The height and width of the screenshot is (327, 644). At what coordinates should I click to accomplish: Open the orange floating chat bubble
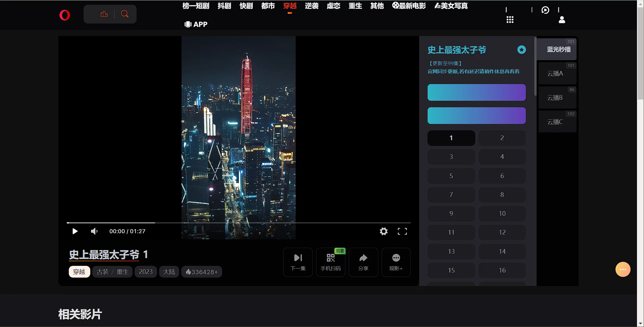click(x=623, y=270)
